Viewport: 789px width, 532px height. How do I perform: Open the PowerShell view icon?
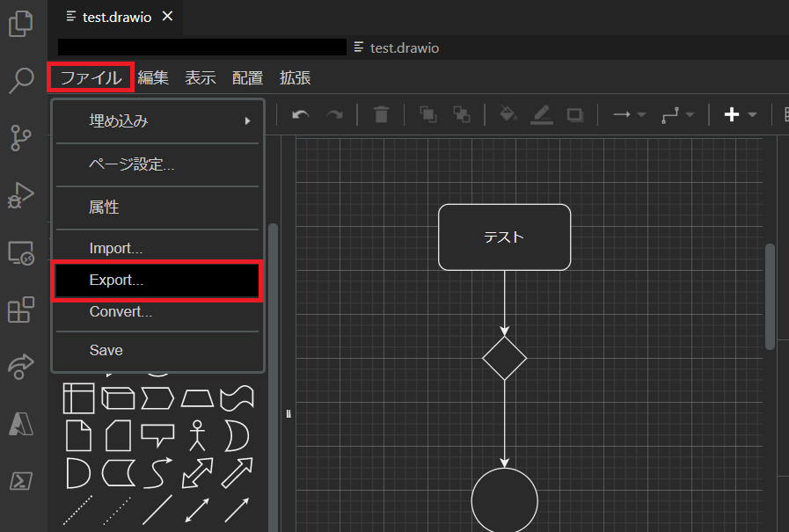(21, 481)
